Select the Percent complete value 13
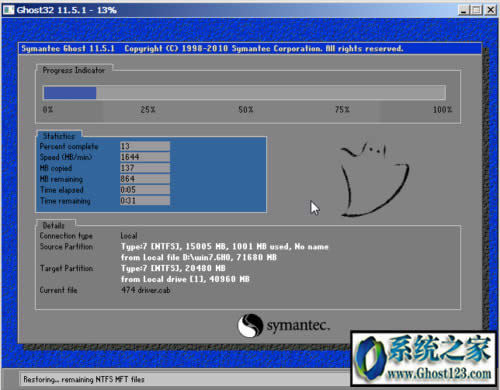The image size is (500, 390). 145,146
